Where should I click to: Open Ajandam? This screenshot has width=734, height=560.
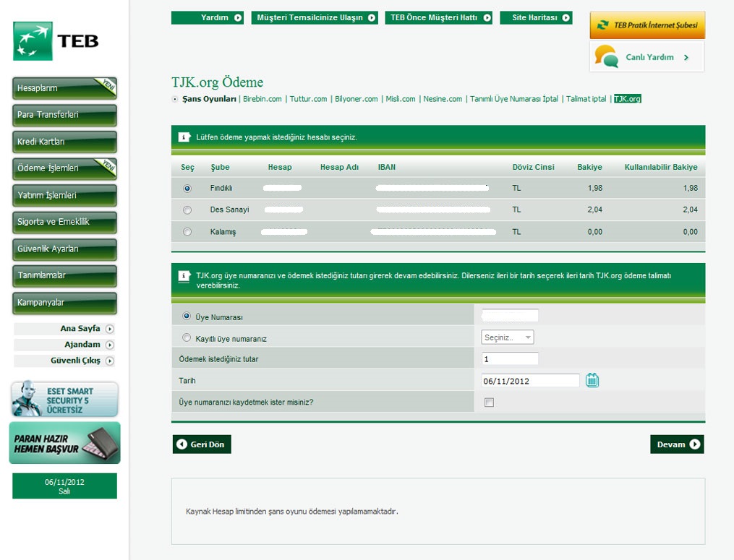tap(64, 345)
